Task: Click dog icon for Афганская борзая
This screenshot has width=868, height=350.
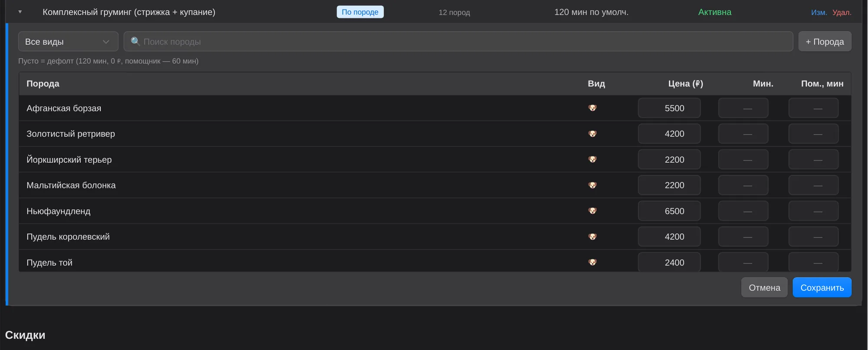Action: pyautogui.click(x=592, y=108)
